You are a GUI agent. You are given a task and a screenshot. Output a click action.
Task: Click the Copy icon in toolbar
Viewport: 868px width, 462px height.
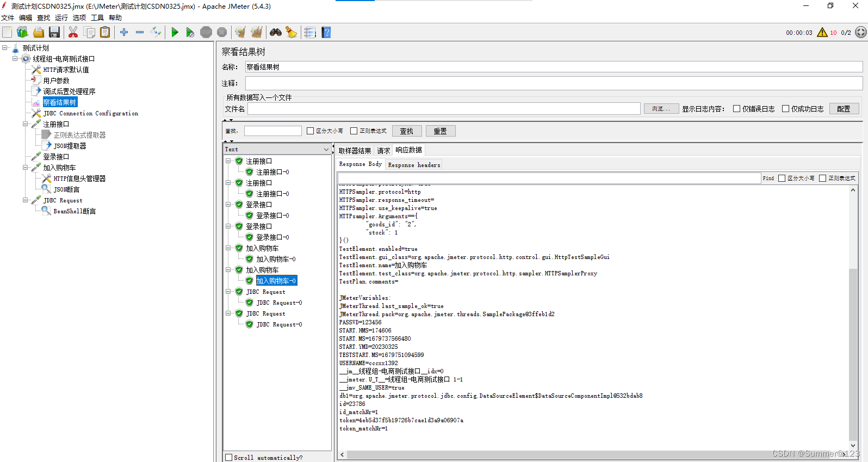[89, 33]
